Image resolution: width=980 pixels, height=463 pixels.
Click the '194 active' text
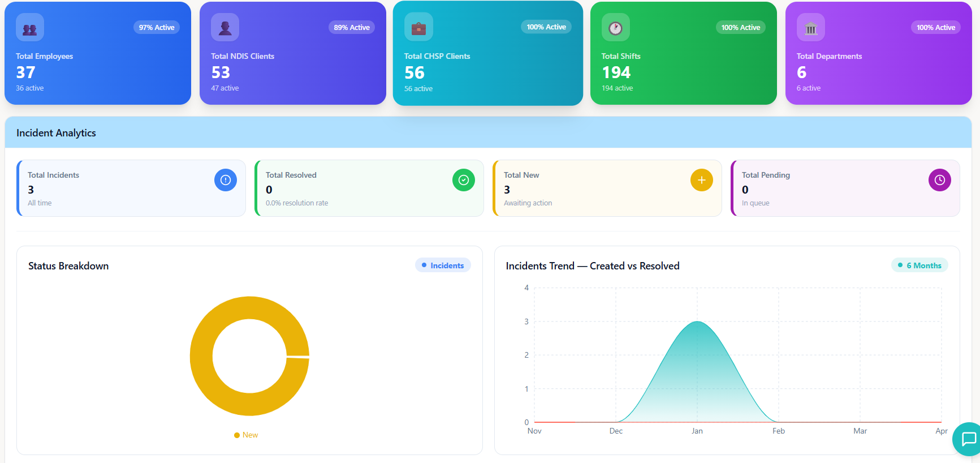click(618, 88)
